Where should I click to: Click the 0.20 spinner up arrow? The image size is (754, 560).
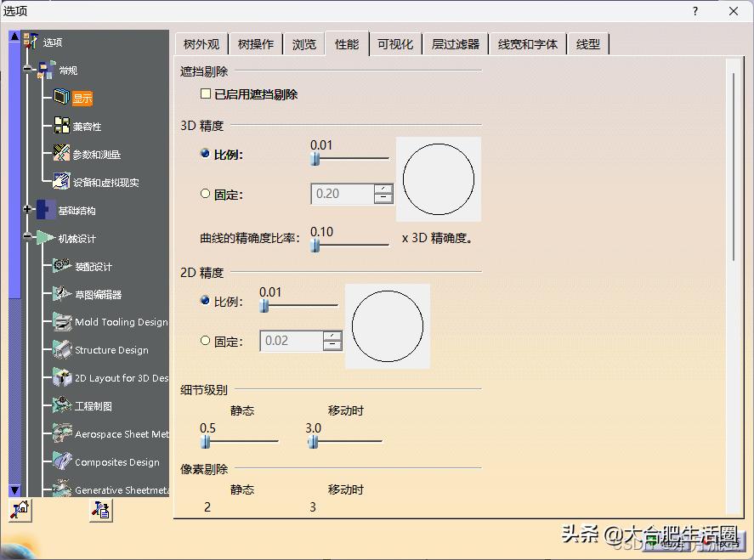click(383, 189)
